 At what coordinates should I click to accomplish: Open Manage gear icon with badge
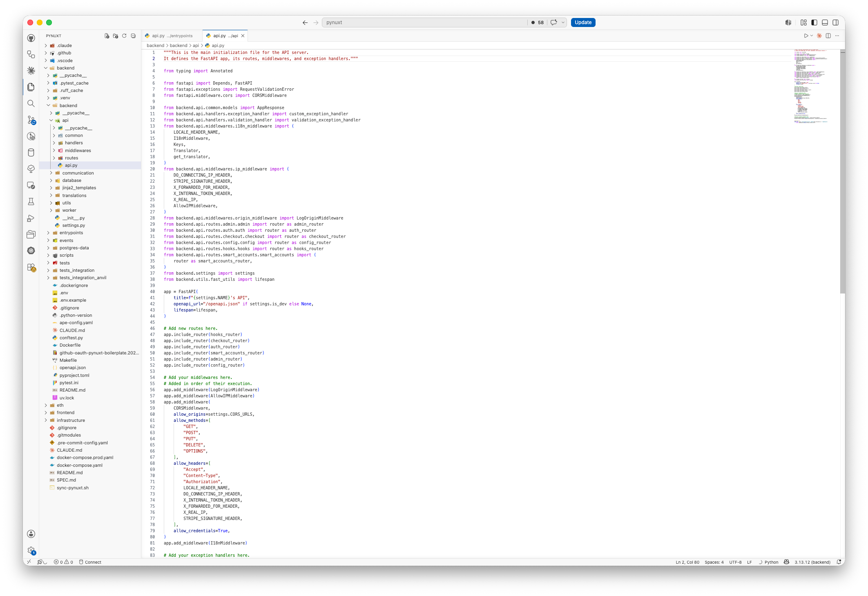click(x=31, y=551)
